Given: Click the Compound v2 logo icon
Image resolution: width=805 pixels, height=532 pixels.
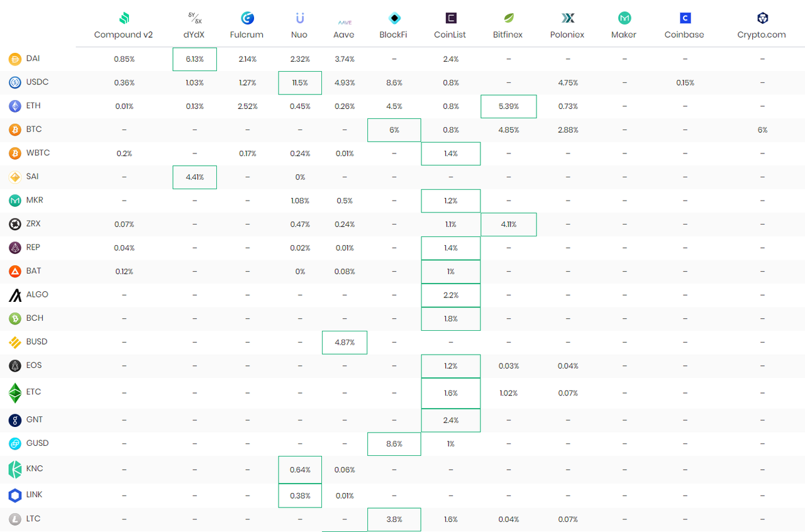Looking at the screenshot, I should (124, 18).
